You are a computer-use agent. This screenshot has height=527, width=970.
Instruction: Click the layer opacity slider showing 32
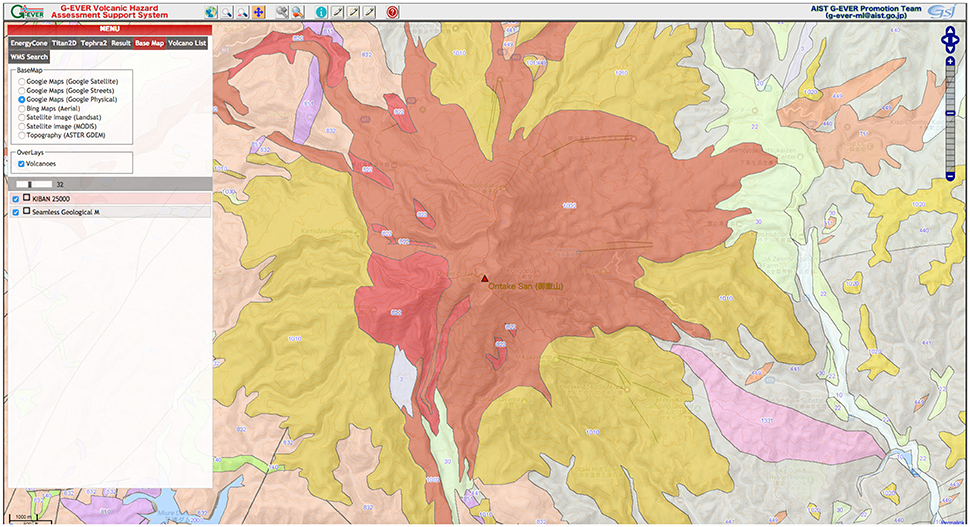point(34,184)
